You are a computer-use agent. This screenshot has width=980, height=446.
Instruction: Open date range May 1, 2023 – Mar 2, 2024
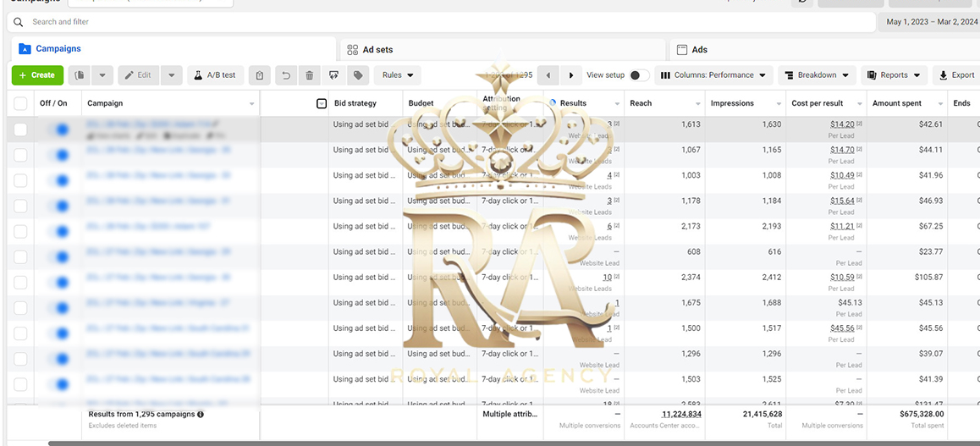tap(928, 22)
